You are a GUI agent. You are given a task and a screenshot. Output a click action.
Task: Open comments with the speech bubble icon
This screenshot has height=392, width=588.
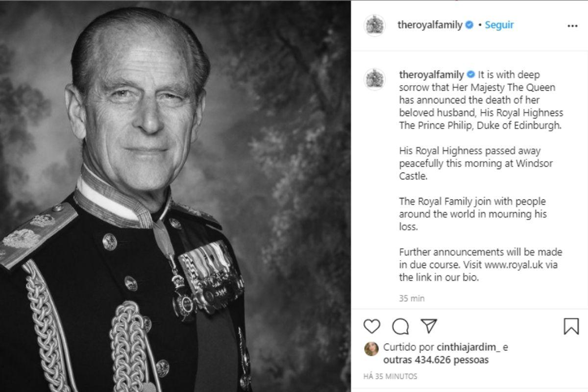point(400,326)
